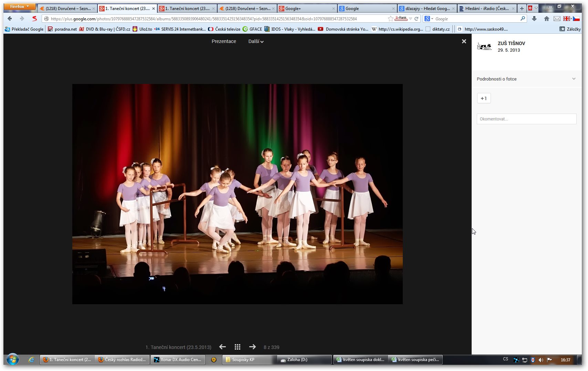
Task: Open the album grid view icon
Action: tap(238, 347)
